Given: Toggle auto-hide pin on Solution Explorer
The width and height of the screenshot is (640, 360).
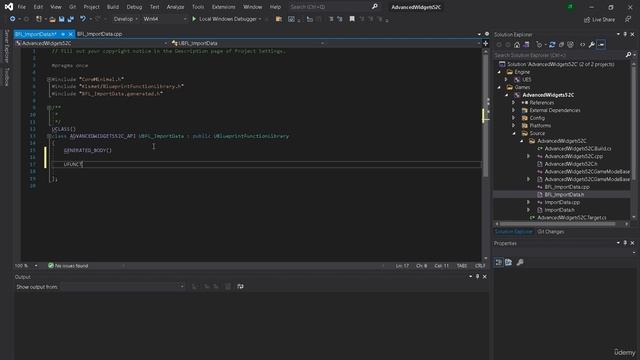Looking at the screenshot, I should [x=625, y=34].
